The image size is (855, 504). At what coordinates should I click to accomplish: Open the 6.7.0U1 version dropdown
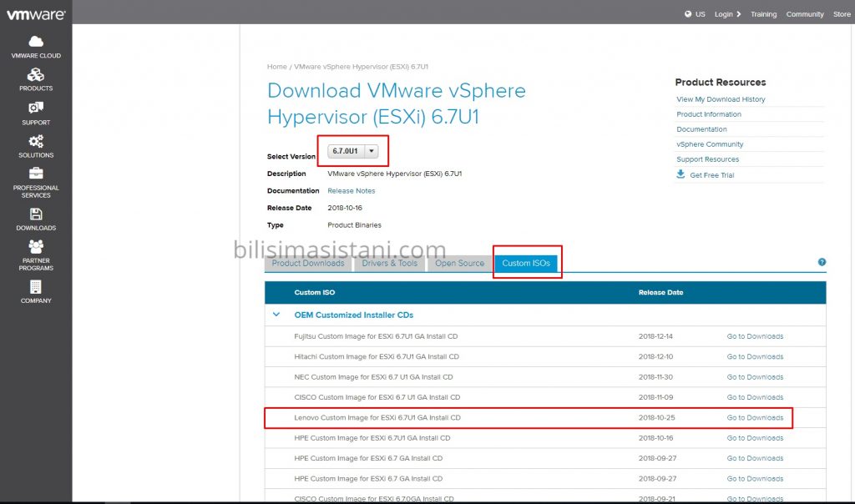click(353, 151)
